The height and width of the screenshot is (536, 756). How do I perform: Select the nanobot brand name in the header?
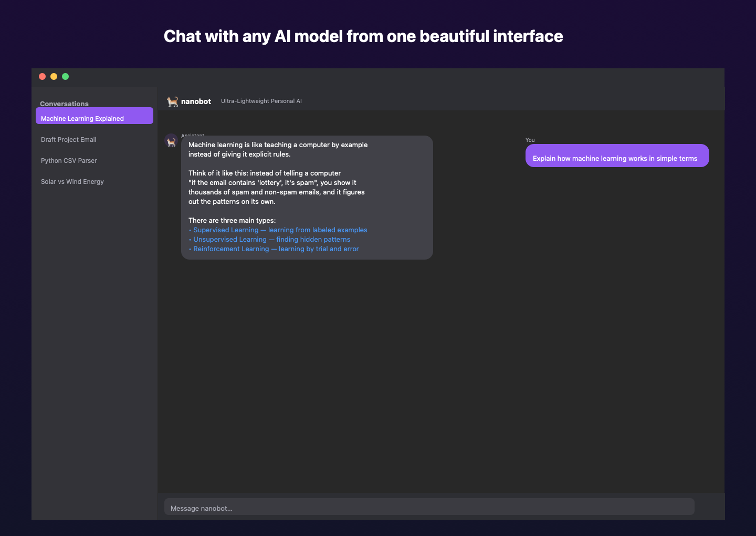tap(195, 101)
